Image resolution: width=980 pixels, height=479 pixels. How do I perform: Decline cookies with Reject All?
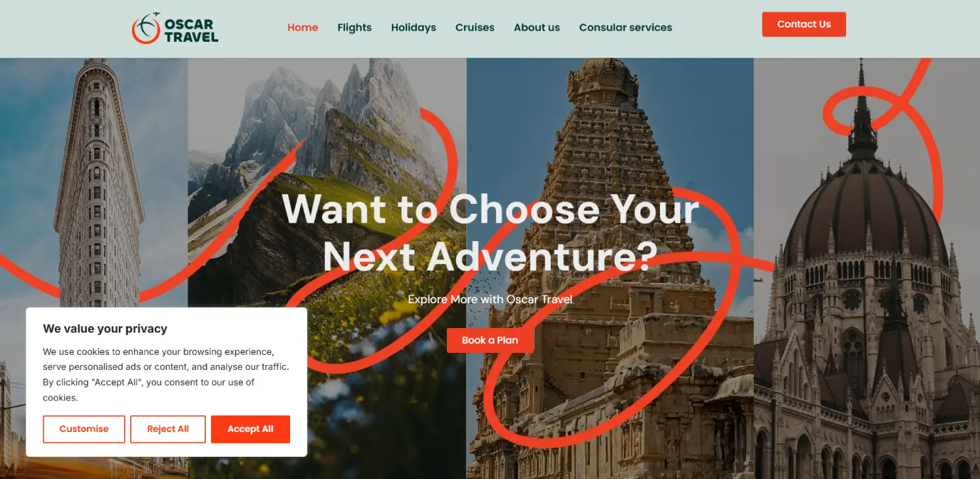[x=168, y=429]
